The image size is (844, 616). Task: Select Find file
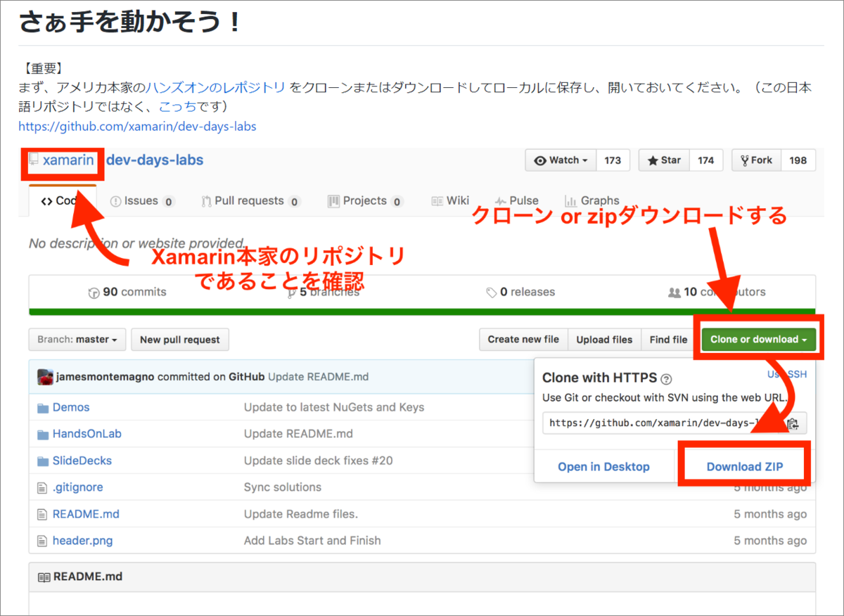[668, 340]
